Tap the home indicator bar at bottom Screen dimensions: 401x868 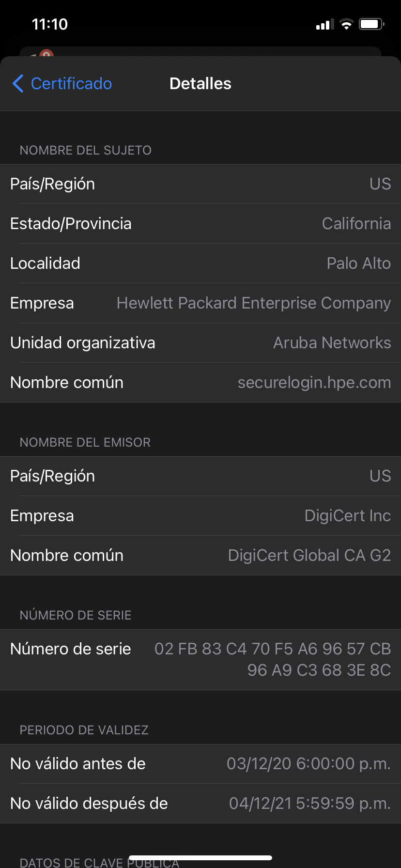click(200, 858)
